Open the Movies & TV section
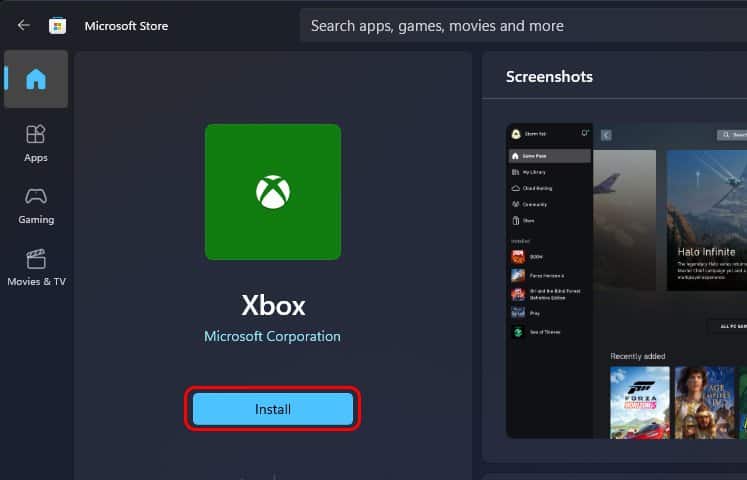This screenshot has height=480, width=747. coord(36,268)
